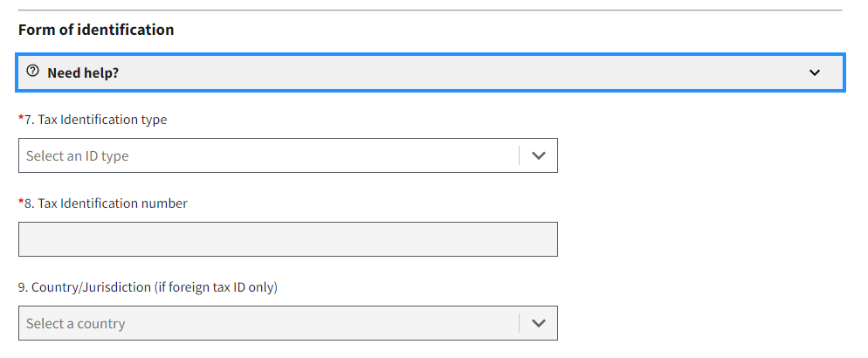Click the "7. Tax Identification type" label
The width and height of the screenshot is (868, 358).
[95, 120]
